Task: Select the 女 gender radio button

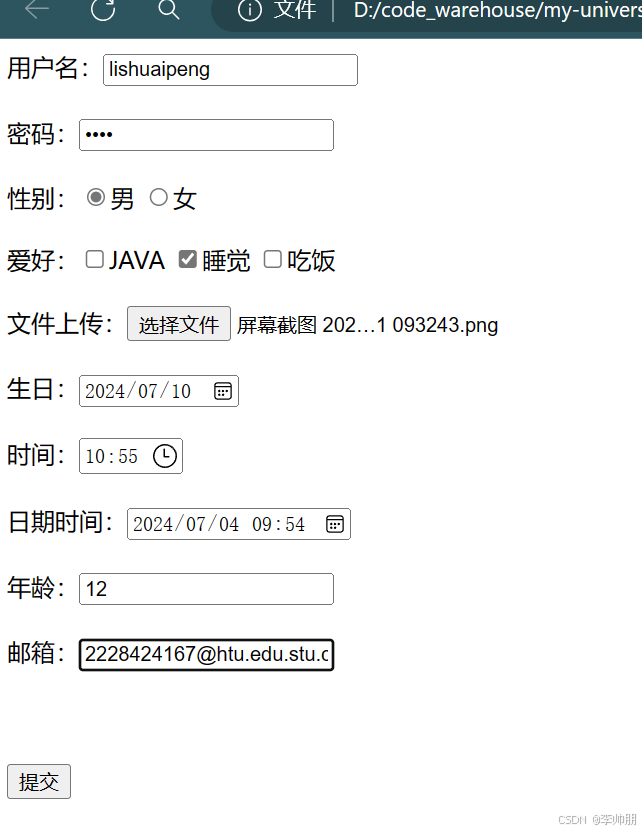Action: click(x=158, y=197)
